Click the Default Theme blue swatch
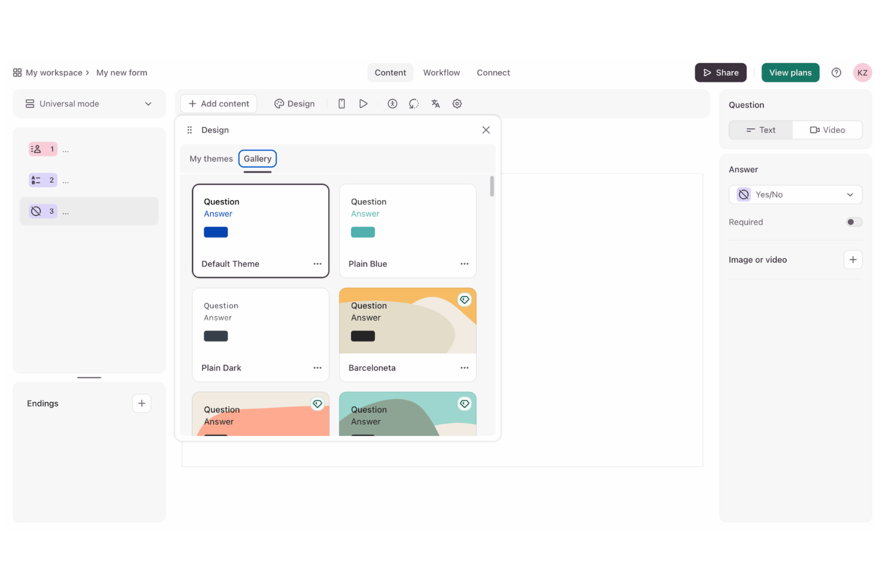Viewport: 882px width, 588px height. click(x=216, y=232)
